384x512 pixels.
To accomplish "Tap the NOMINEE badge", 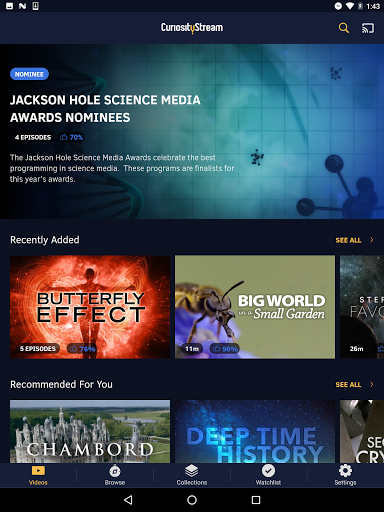I will (x=29, y=74).
